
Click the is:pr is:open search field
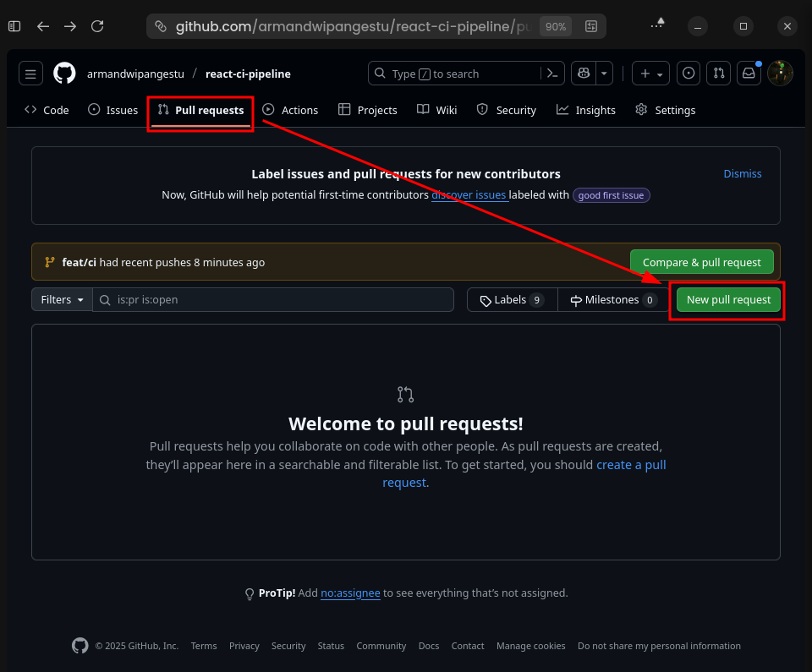click(x=272, y=299)
